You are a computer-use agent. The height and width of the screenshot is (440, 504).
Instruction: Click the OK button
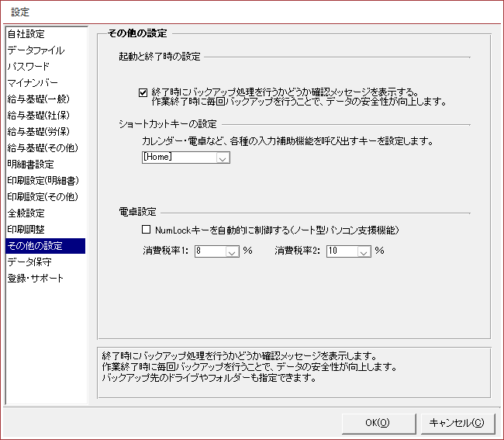pyautogui.click(x=377, y=422)
